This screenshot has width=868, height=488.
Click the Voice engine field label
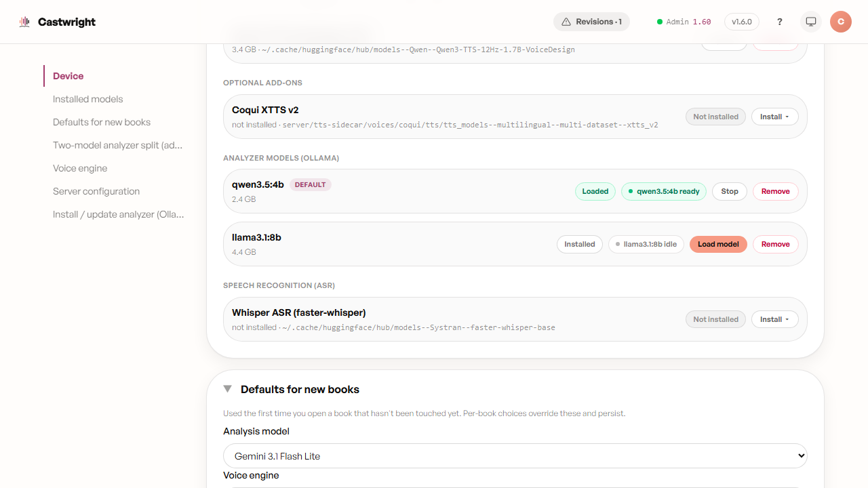[251, 475]
